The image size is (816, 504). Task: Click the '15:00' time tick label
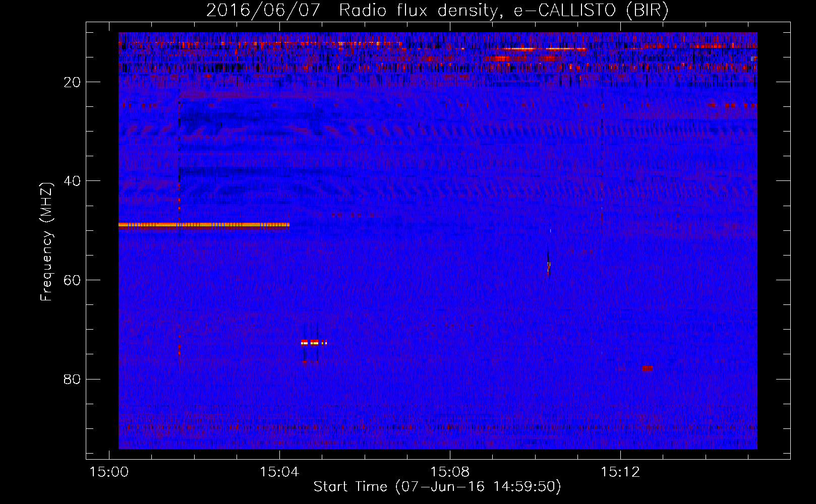pos(109,472)
